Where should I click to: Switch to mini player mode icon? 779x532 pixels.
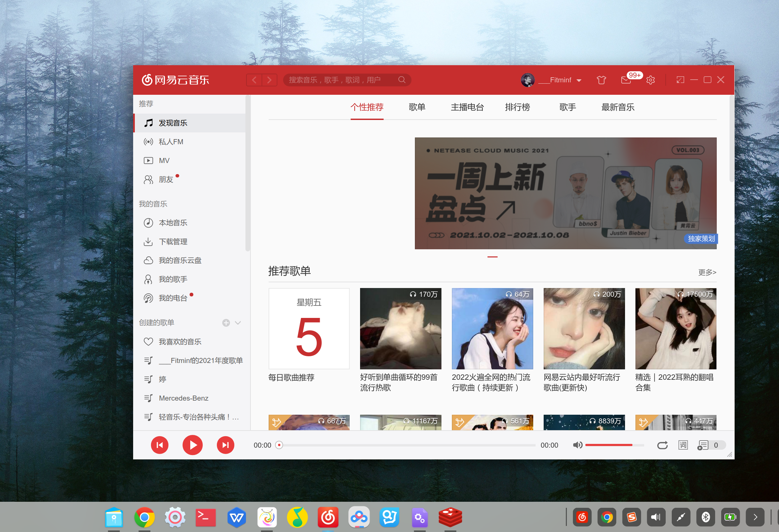coord(680,80)
